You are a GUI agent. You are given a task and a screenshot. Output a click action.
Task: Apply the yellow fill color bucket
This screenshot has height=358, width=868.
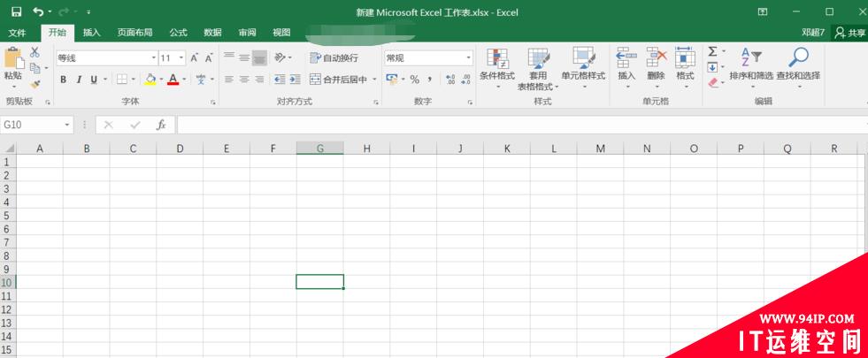(x=150, y=80)
